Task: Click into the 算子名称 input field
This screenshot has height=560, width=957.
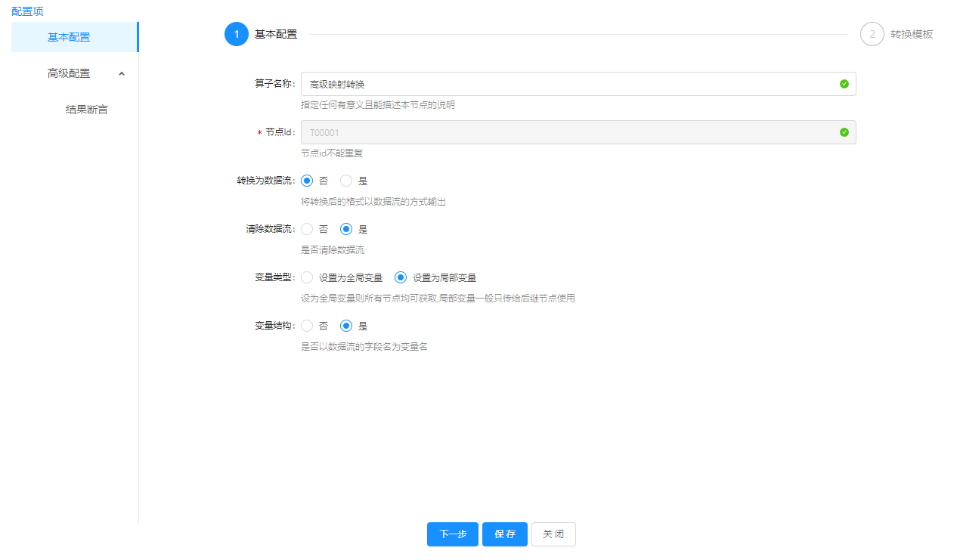Action: [567, 84]
